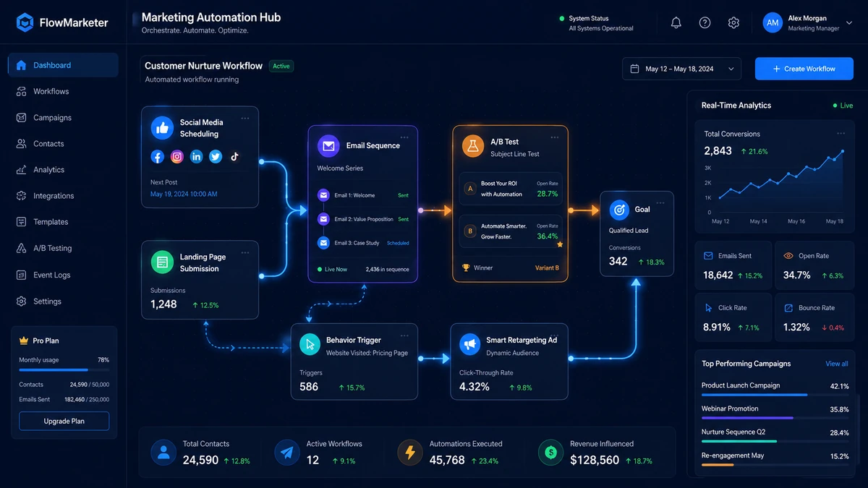Click the Emails Sent stat card
This screenshot has width=868, height=488.
pos(733,265)
